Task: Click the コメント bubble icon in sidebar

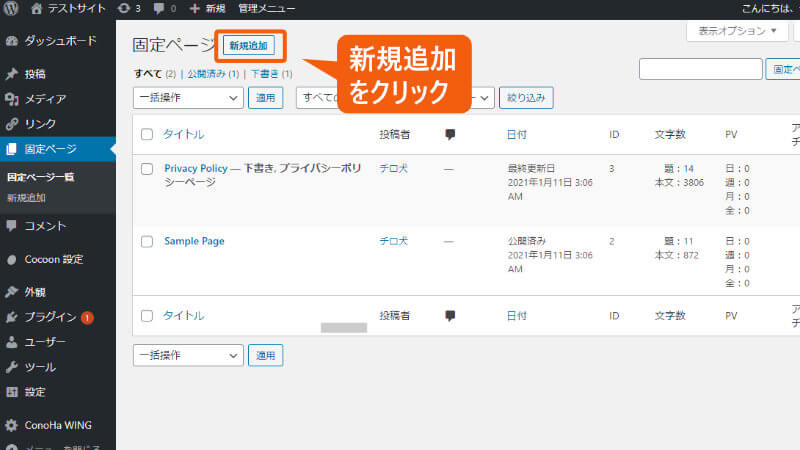Action: tap(12, 226)
